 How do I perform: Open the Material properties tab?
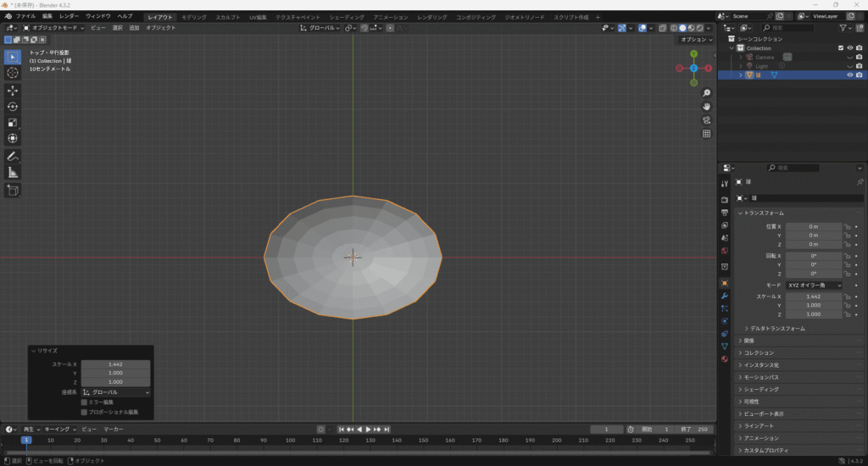725,359
